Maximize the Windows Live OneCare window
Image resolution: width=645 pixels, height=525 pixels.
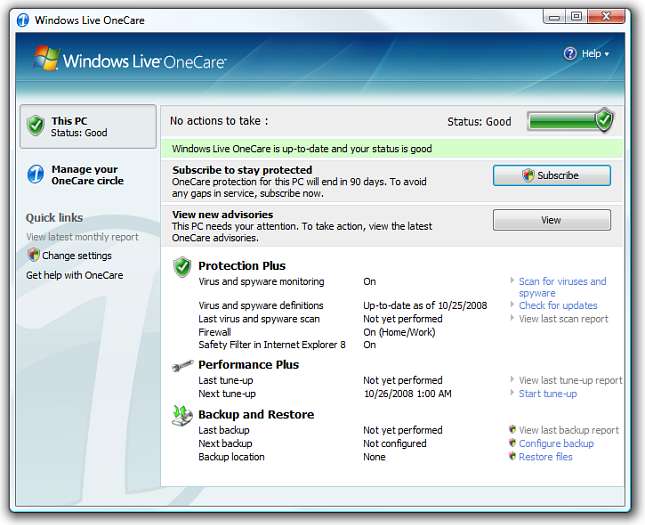point(576,16)
